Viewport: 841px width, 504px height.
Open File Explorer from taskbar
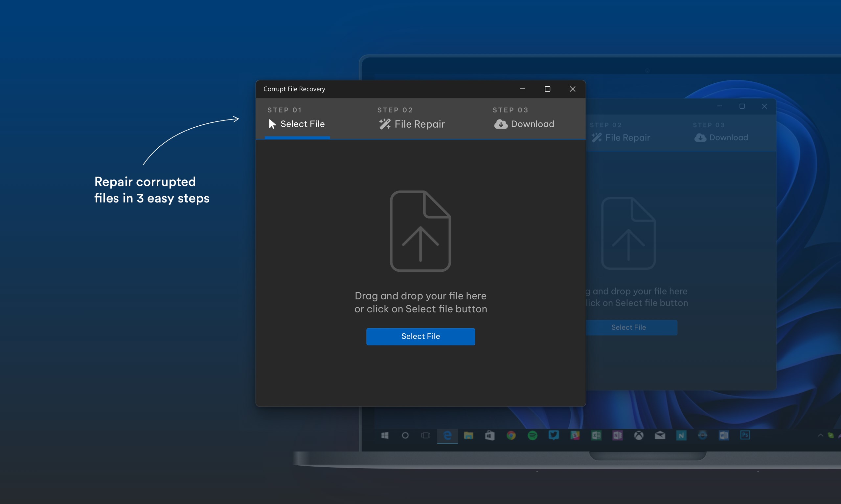(468, 435)
